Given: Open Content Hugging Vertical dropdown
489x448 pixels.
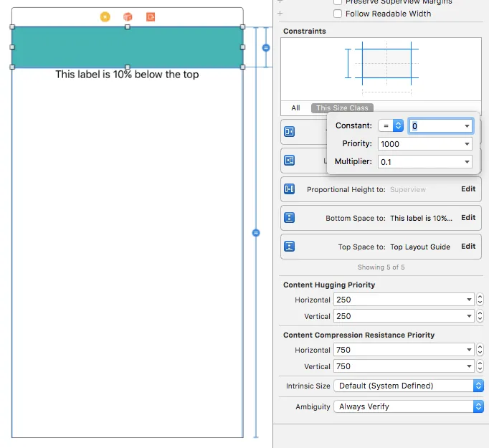Looking at the screenshot, I should click(469, 316).
